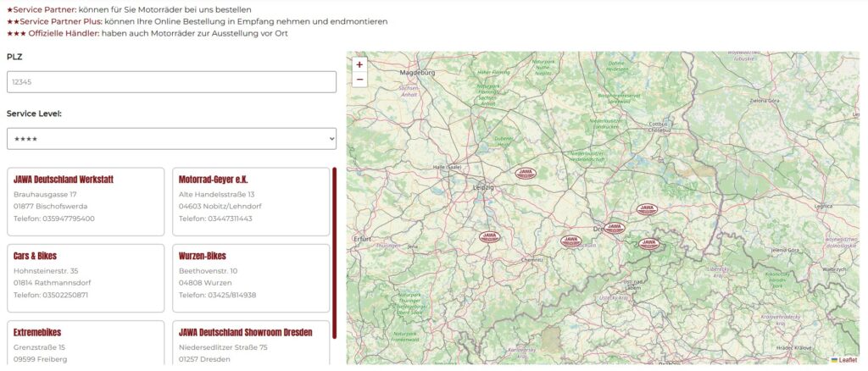The height and width of the screenshot is (371, 868).
Task: Select the Motorrad-Geyer e.K. dealer card
Action: click(250, 202)
